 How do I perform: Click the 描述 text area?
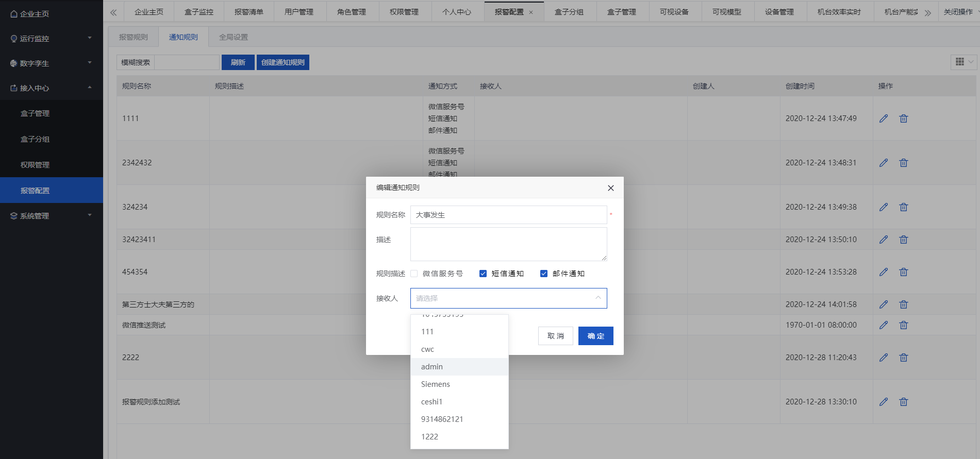click(509, 244)
